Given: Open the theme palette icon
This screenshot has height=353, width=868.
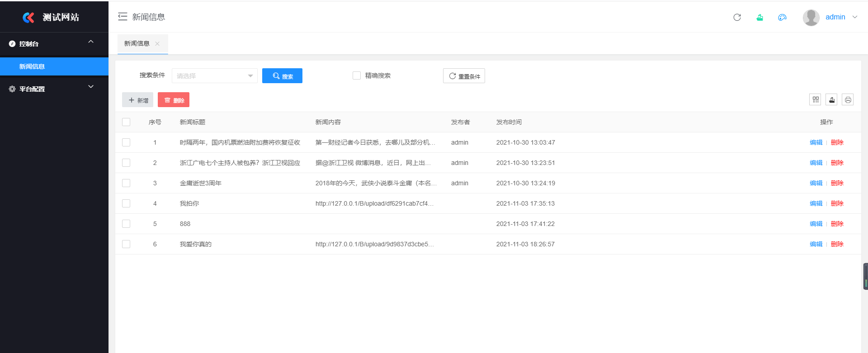Looking at the screenshot, I should pyautogui.click(x=782, y=17).
